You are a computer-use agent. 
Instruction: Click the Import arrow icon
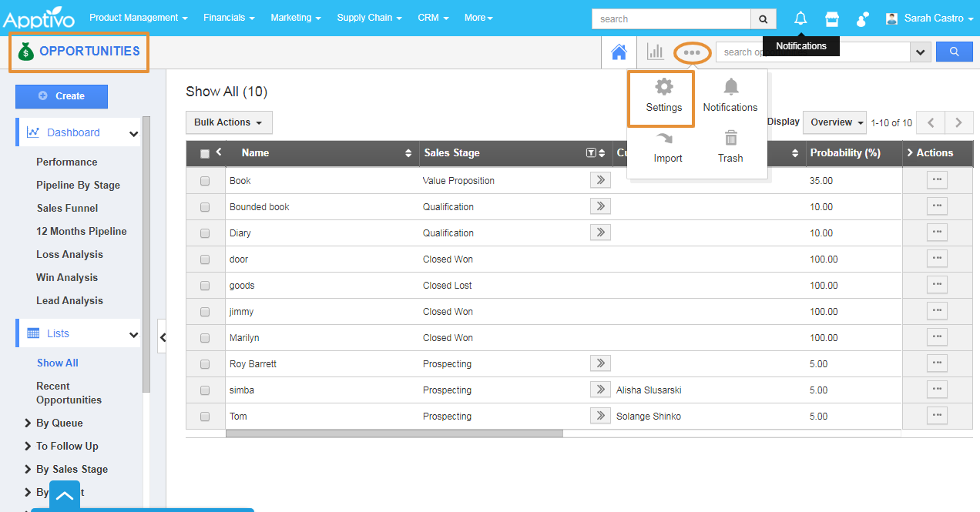tap(664, 139)
